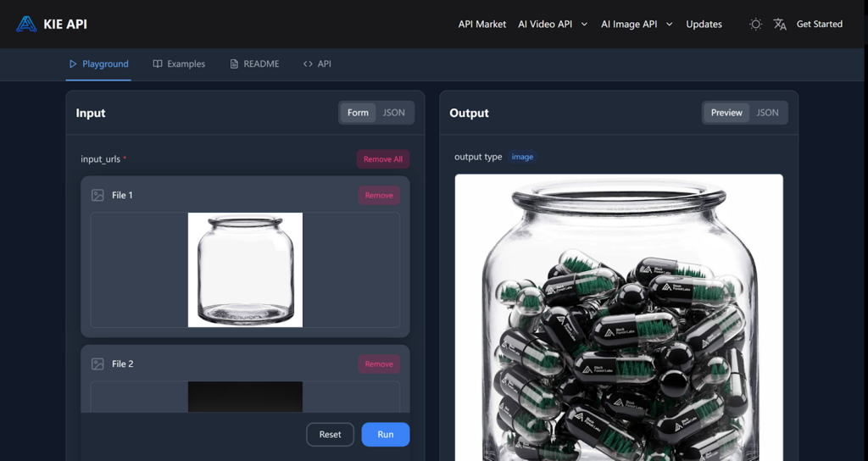Click the Examples book icon
Viewport: 868px width, 461px height.
pos(158,64)
